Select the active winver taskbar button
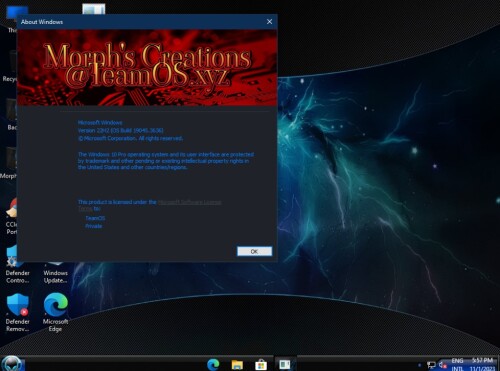Screen dimensions: 500x371 point(285,364)
